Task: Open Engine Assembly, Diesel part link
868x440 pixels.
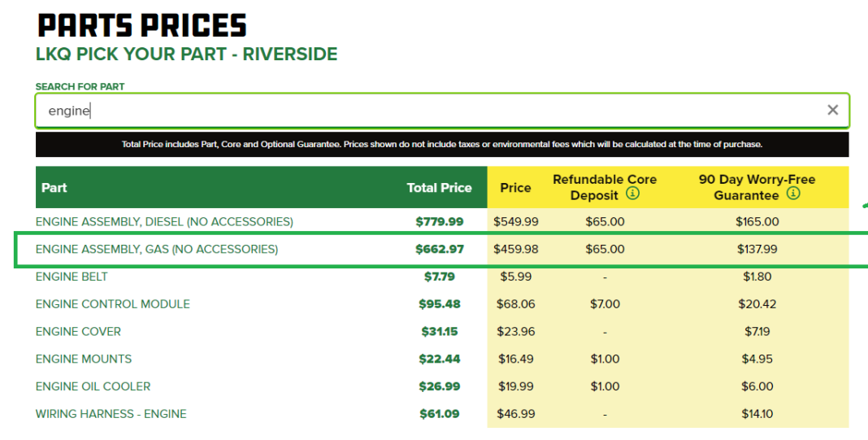Action: click(x=164, y=221)
